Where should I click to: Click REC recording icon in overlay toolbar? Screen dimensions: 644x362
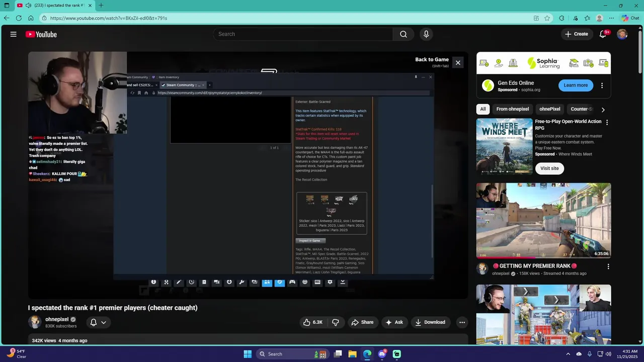click(317, 282)
